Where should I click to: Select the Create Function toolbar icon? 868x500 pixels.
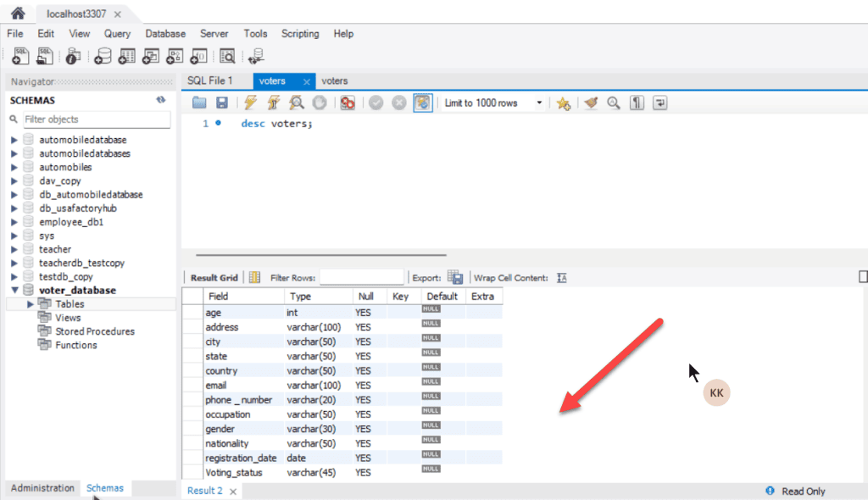click(200, 56)
